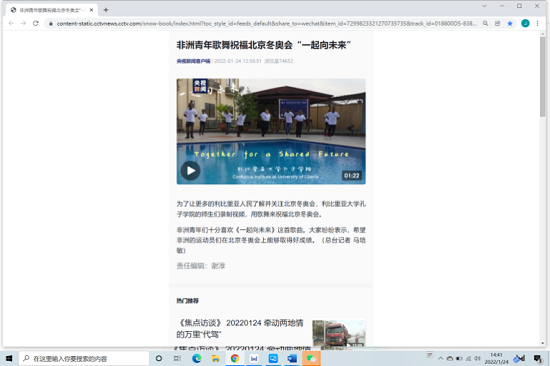
Task: Play the Together for a Shared Future video
Action: coord(190,171)
